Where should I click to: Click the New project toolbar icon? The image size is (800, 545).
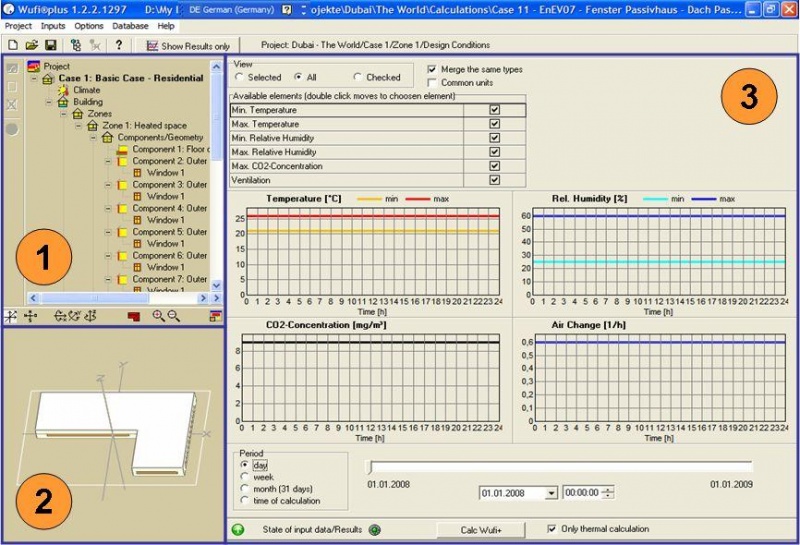pos(12,45)
